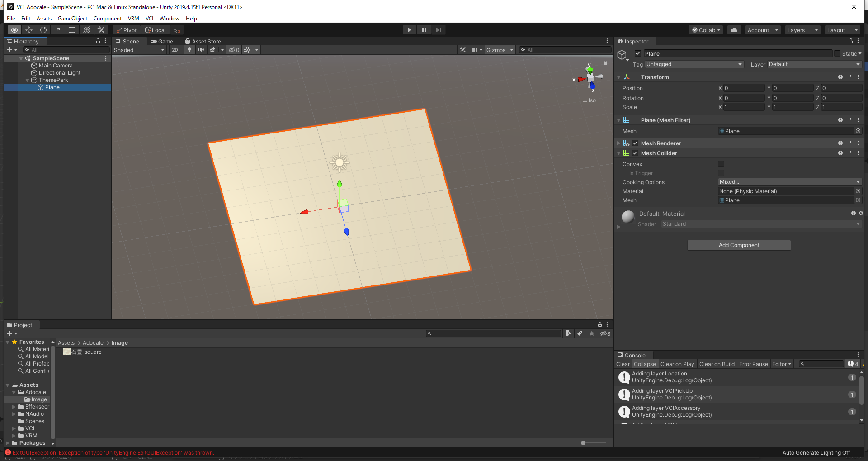
Task: Toggle Pivot handle position
Action: click(x=127, y=30)
